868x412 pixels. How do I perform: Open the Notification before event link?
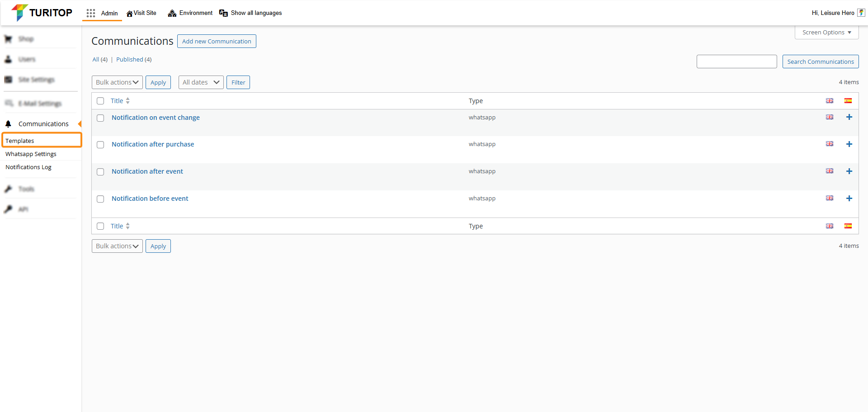150,199
